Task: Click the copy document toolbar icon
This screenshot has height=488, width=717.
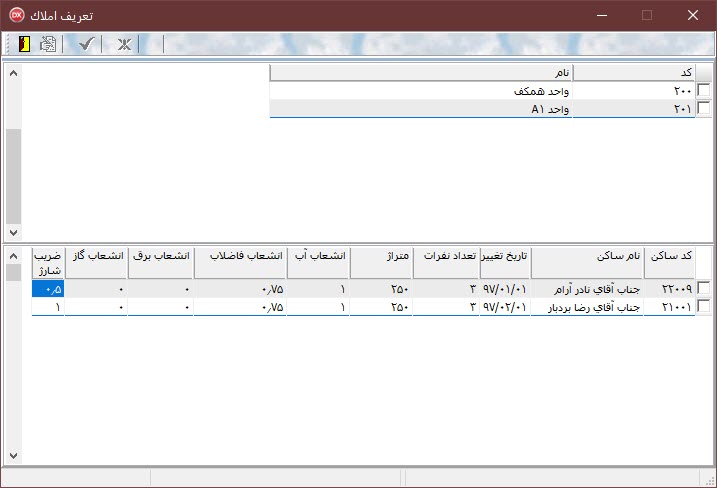Action: [x=47, y=44]
